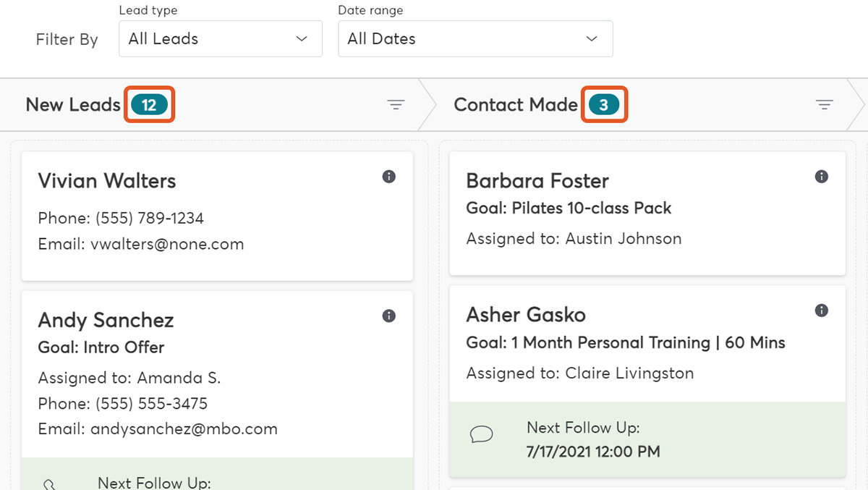868x490 pixels.
Task: Click Goal: 1 Month Personal Training text
Action: (626, 342)
